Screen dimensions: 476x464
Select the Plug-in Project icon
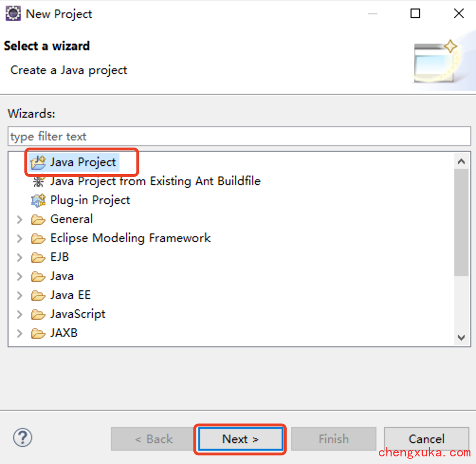(38, 201)
